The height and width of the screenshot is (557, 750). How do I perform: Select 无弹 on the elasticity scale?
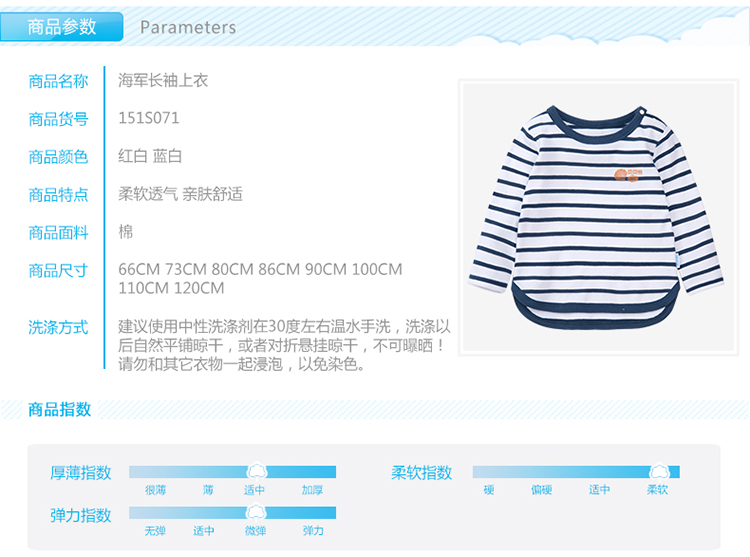click(155, 531)
